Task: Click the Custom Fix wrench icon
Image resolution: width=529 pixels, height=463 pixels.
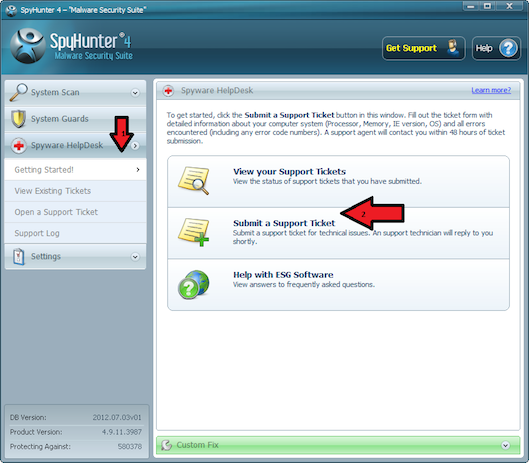Action: point(166,445)
